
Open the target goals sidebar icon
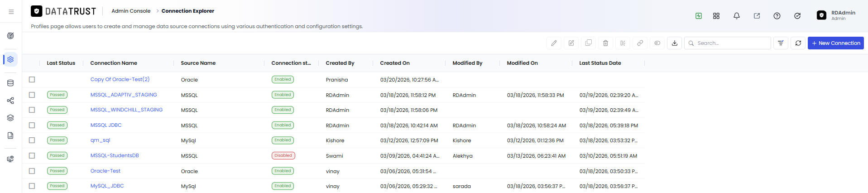pyautogui.click(x=10, y=36)
